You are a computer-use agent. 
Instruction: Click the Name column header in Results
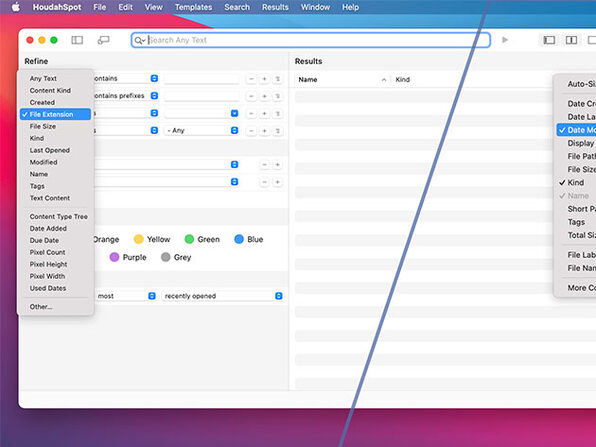pyautogui.click(x=308, y=79)
